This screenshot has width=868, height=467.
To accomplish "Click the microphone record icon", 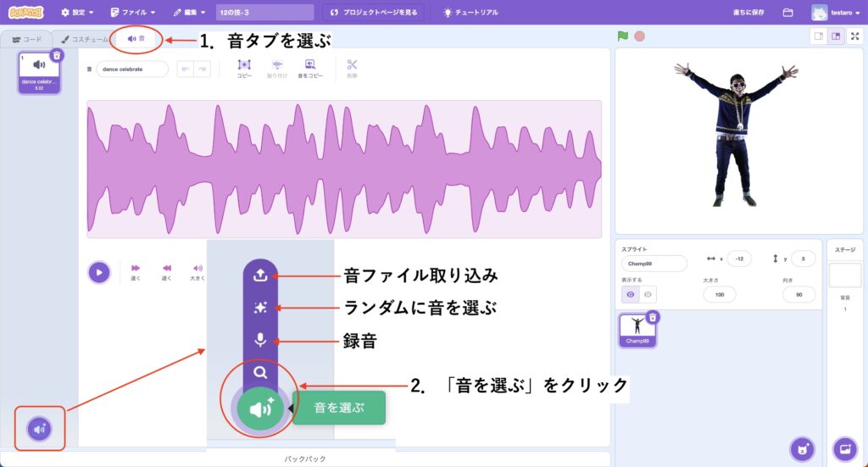I will click(260, 340).
